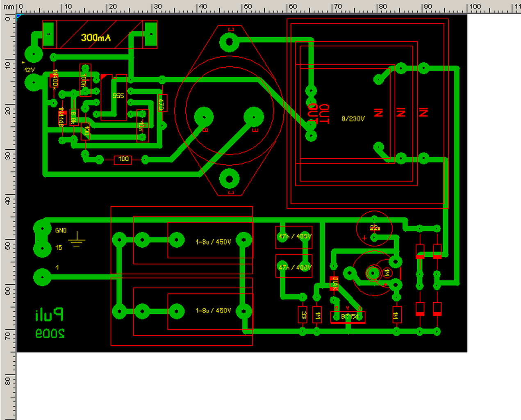Select the lower 1-8u / 450V capacitor label
The height and width of the screenshot is (420, 521).
(213, 310)
